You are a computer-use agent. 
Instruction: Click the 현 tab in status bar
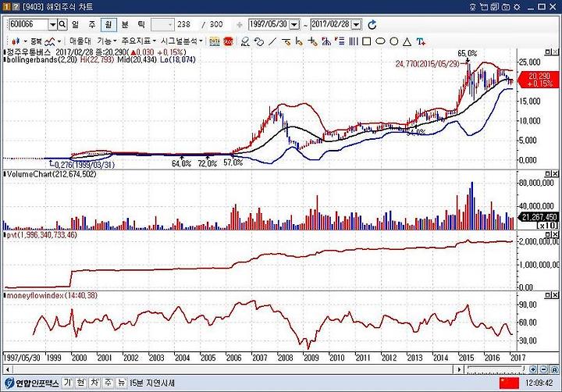[81, 383]
